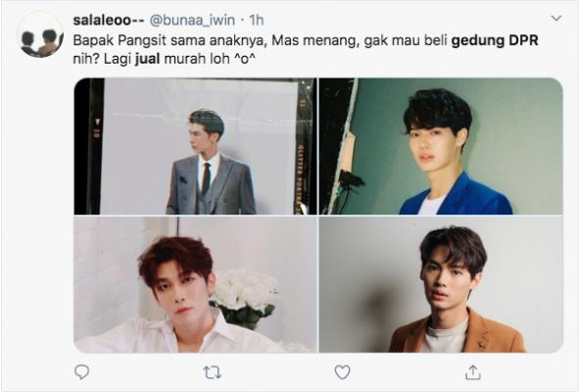Image resolution: width=579 pixels, height=392 pixels.
Task: Like the tweet with the heart icon
Action: click(x=342, y=372)
